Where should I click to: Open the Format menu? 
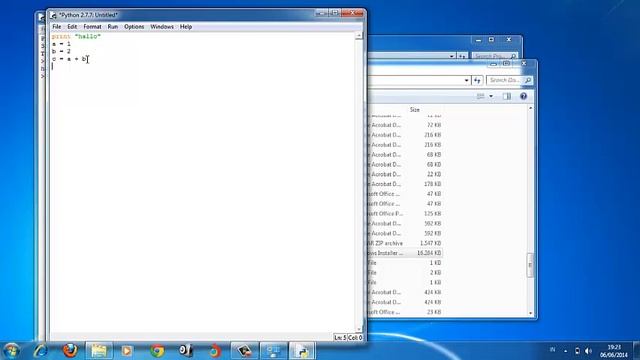click(92, 27)
